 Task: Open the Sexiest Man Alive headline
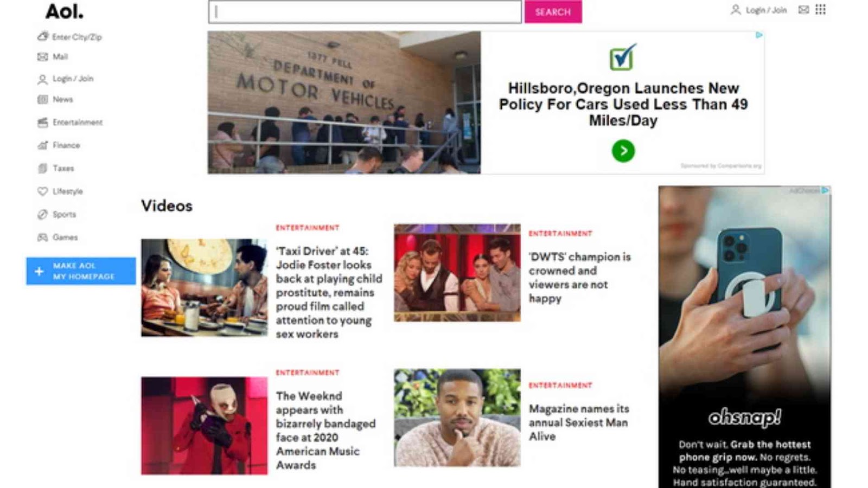pyautogui.click(x=578, y=422)
